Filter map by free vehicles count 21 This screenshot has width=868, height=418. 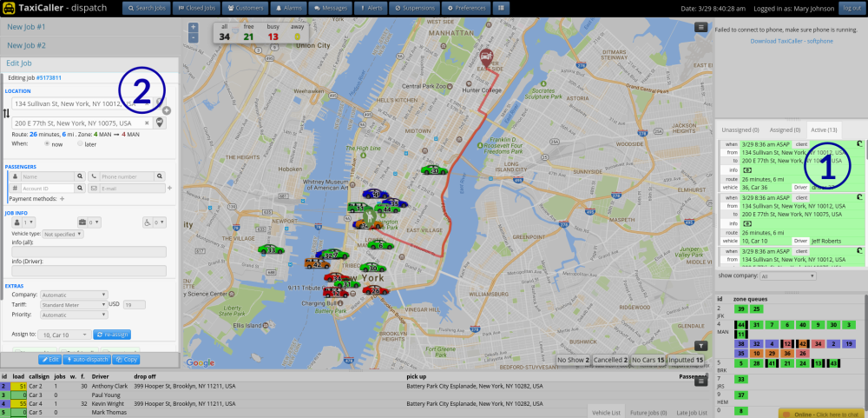pyautogui.click(x=248, y=36)
